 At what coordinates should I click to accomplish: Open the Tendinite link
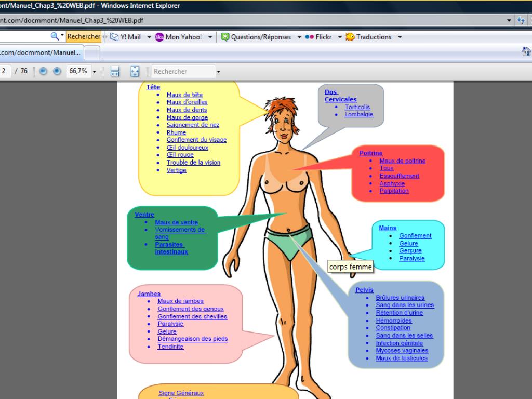[x=170, y=347]
